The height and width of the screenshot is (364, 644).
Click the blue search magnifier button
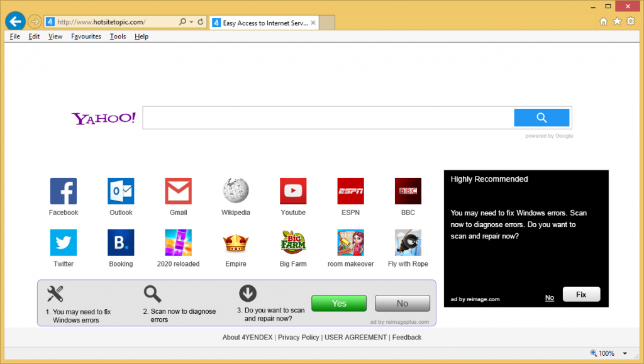point(541,118)
